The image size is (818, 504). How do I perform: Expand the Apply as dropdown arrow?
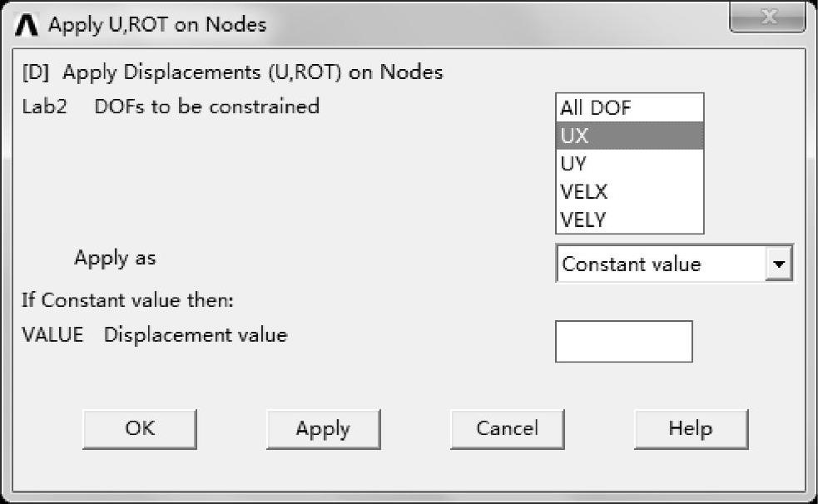(x=779, y=264)
